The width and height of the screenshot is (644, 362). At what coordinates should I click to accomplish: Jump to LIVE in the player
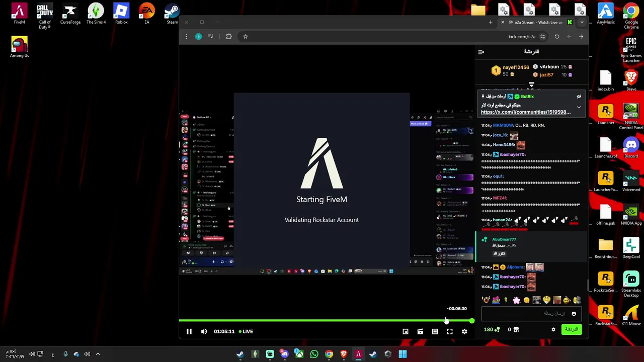tap(246, 331)
